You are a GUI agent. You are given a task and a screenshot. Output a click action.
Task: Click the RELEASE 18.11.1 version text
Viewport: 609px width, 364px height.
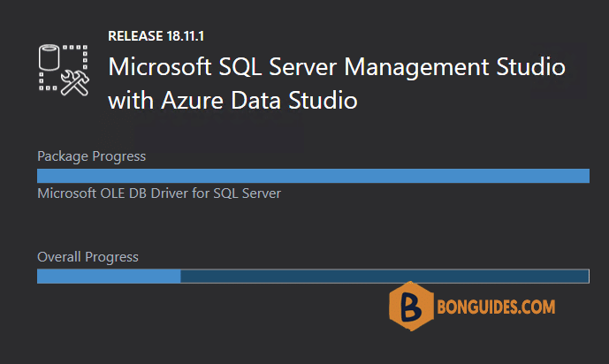tap(156, 36)
